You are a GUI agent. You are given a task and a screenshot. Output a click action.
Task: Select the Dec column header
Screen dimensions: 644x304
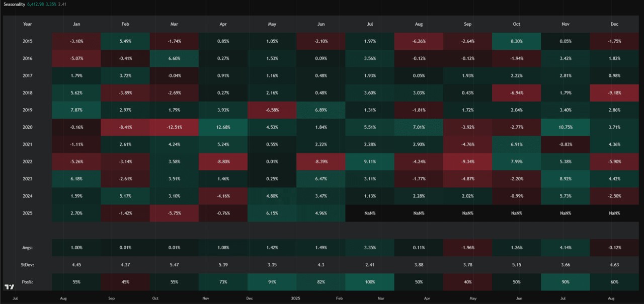pos(614,24)
